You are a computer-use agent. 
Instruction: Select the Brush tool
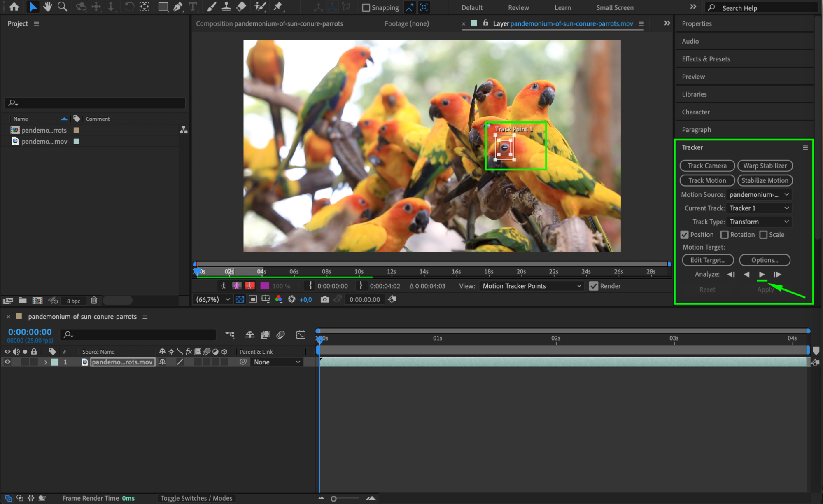[211, 7]
